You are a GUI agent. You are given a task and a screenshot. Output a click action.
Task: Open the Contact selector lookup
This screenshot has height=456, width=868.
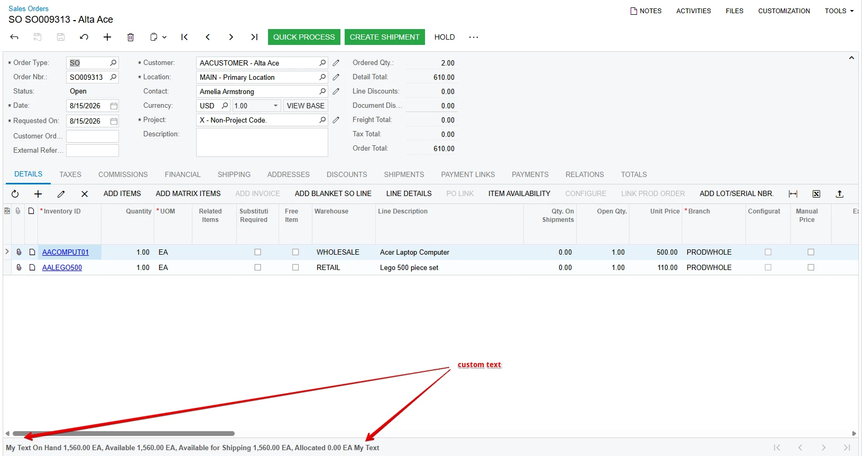point(322,91)
